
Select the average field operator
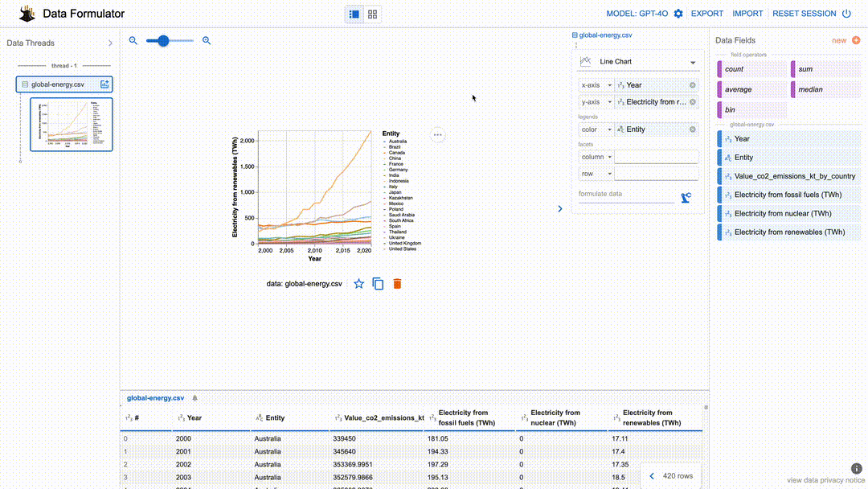coord(751,89)
